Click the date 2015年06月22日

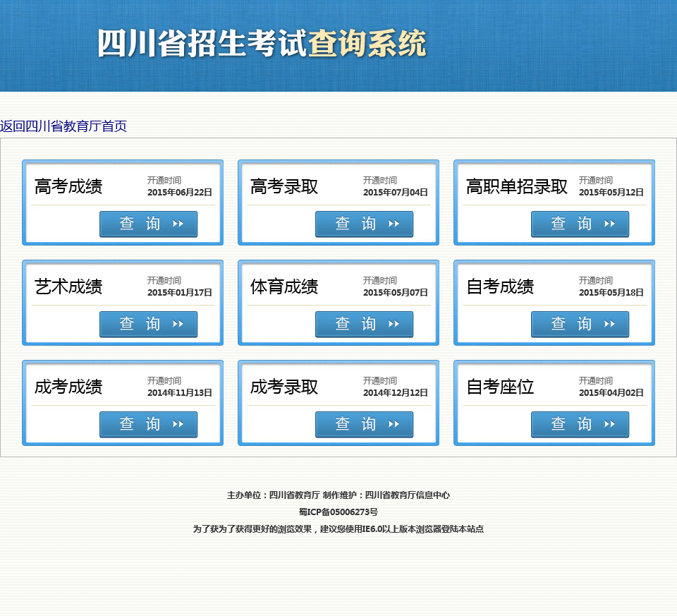[180, 192]
